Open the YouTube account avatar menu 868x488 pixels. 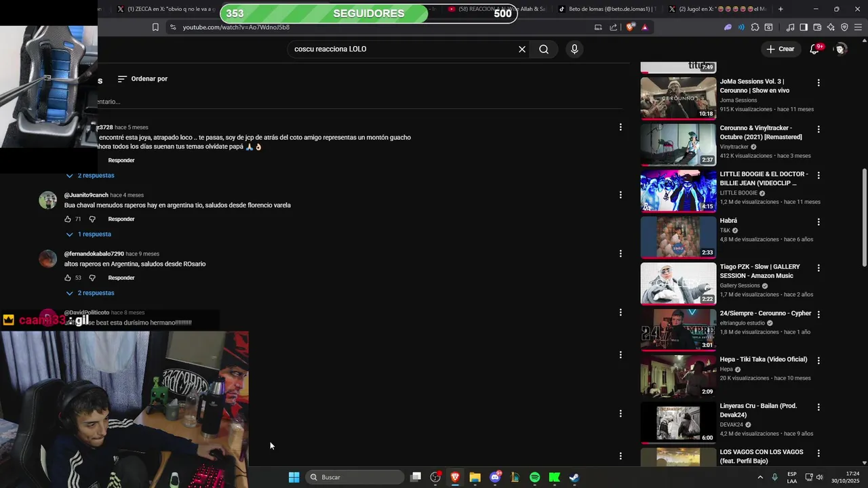[x=841, y=49]
